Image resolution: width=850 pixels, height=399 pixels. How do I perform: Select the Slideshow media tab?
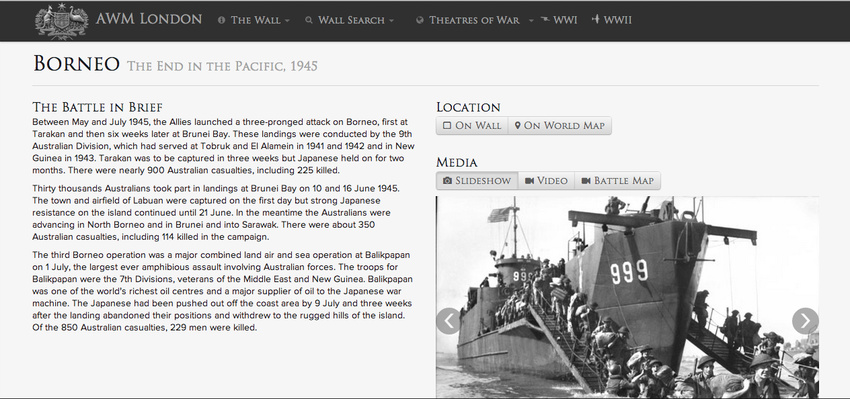[477, 181]
